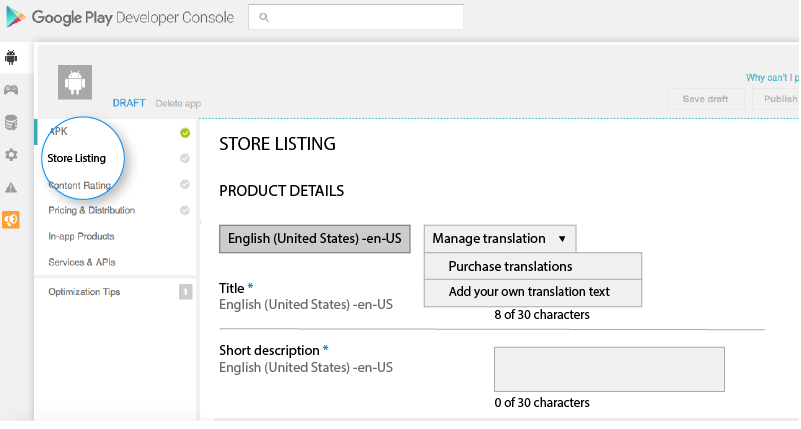Click the PRODUCT DETAILS heading
This screenshot has width=801, height=429.
click(x=281, y=191)
